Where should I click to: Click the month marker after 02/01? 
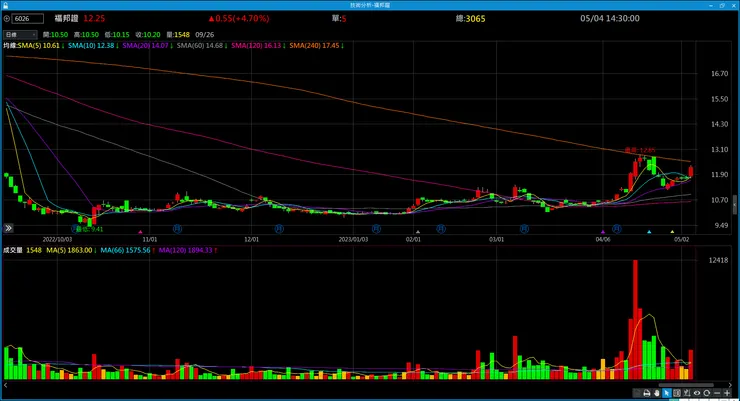pyautogui.click(x=440, y=229)
